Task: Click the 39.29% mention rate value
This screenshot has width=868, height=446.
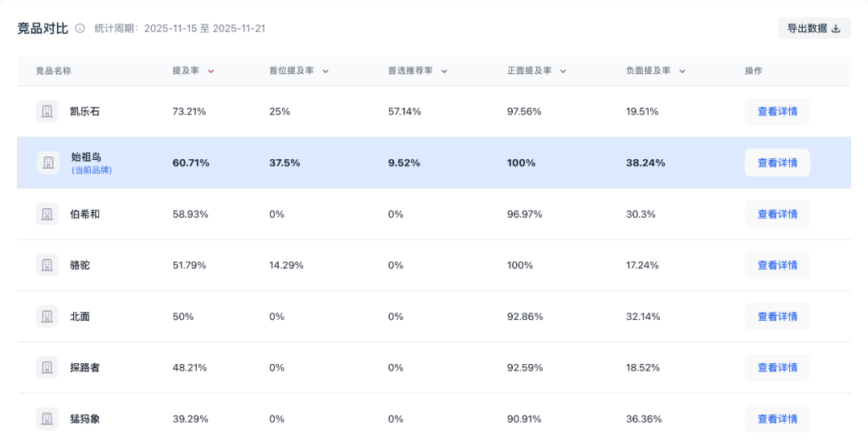Action: point(190,419)
